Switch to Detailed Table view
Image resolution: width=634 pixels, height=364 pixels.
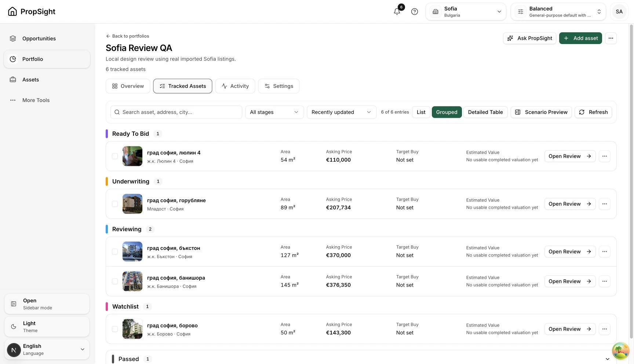tap(485, 112)
